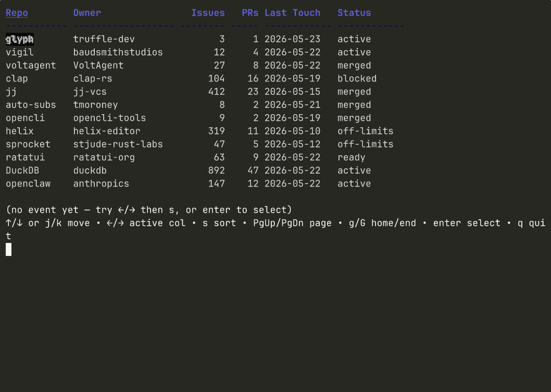
Task: Click owner clap-rs
Action: click(93, 79)
